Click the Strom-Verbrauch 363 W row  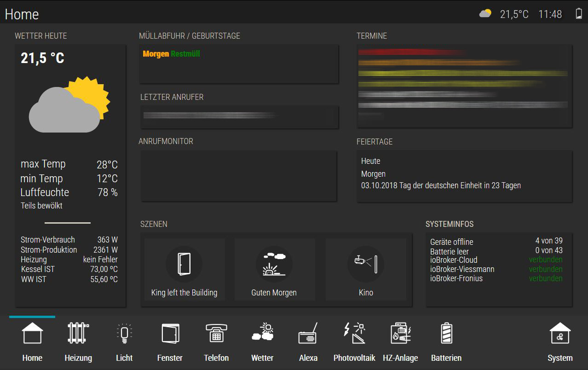tap(69, 240)
